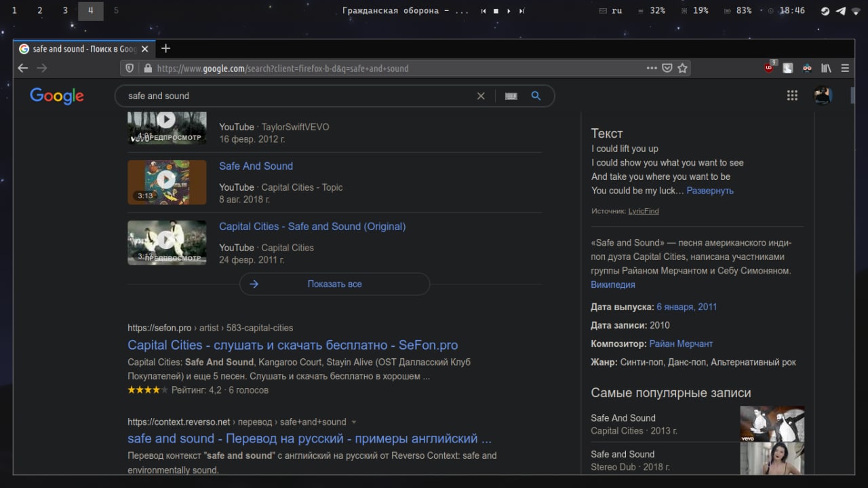This screenshot has width=868, height=488.
Task: Open page actions three-dots menu
Action: click(652, 68)
